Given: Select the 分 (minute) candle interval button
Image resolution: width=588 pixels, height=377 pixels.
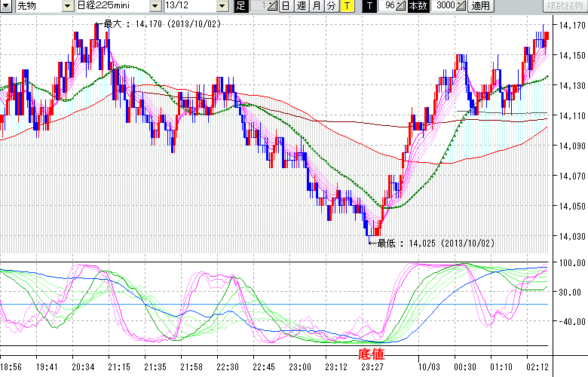Looking at the screenshot, I should [x=331, y=6].
